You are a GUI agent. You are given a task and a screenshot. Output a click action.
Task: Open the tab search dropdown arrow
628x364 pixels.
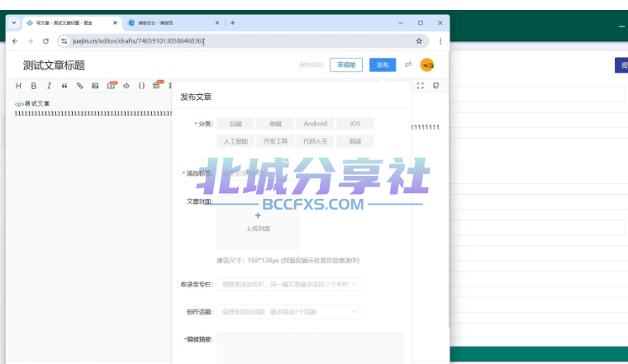click(x=14, y=23)
